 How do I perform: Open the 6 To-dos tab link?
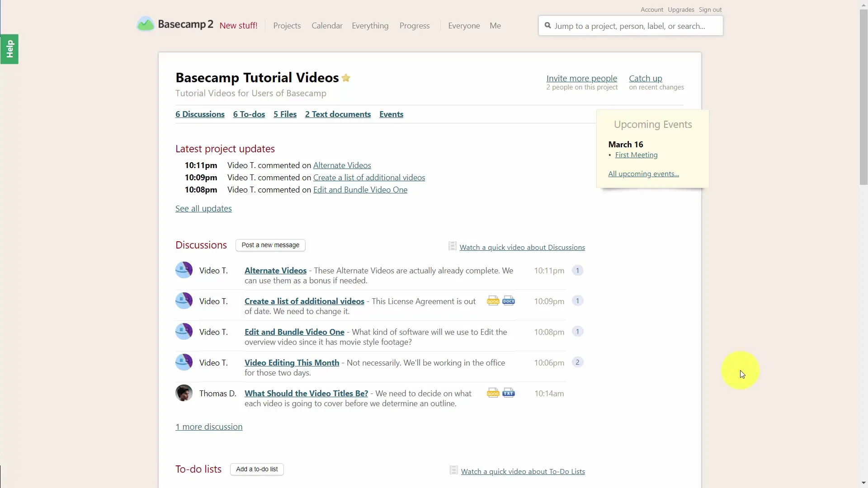click(249, 114)
